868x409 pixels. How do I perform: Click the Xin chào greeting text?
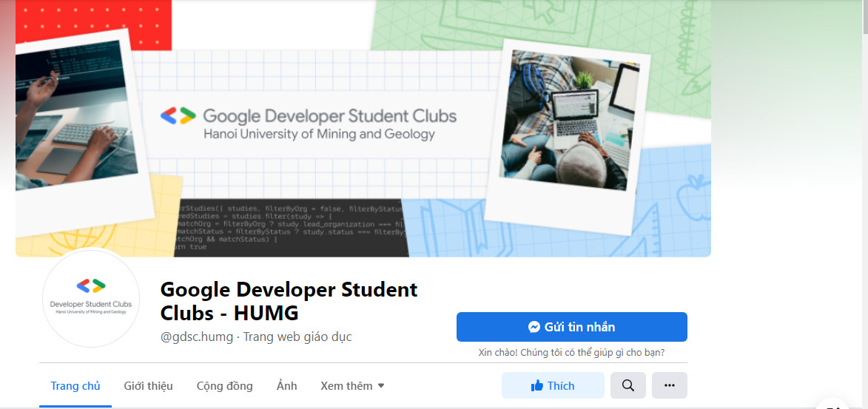click(x=572, y=352)
